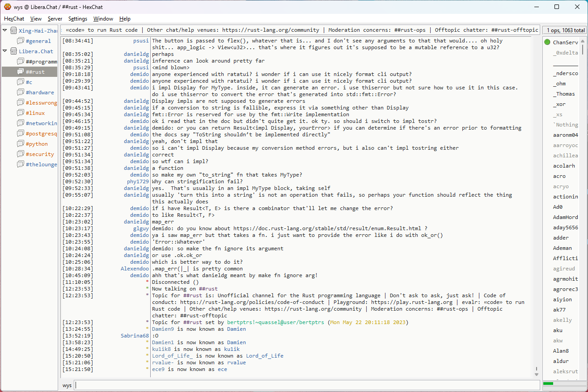Open the HexChat menu
Screen dimensions: 588x392
pyautogui.click(x=14, y=19)
